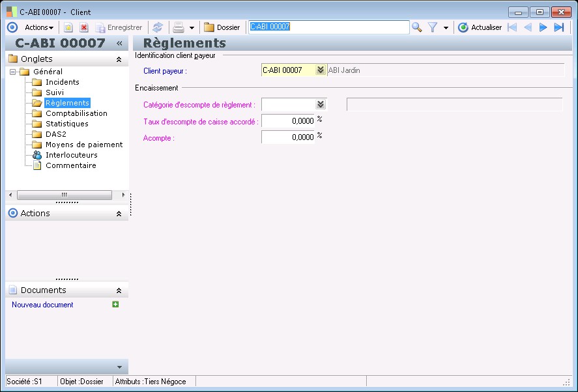
Task: Go to the last record
Action: click(x=559, y=27)
